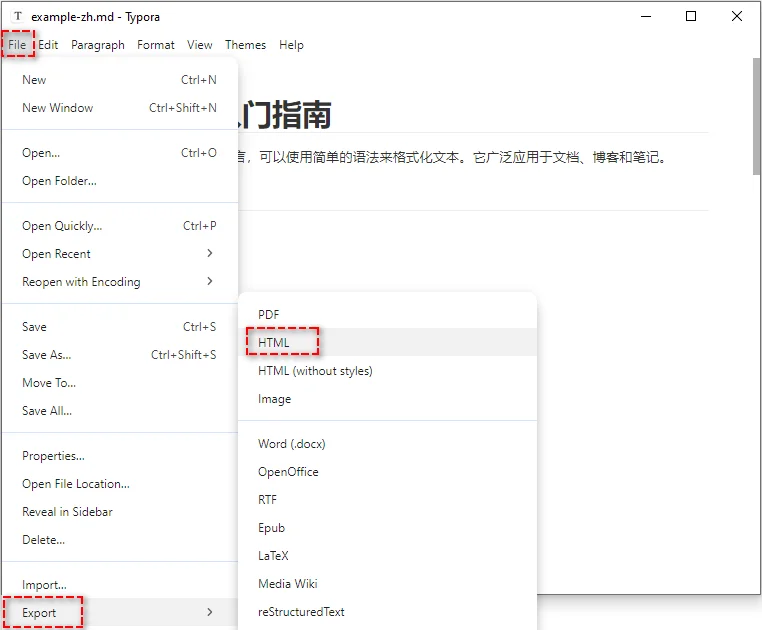This screenshot has width=762, height=630.
Task: Select Open Folder... entry
Action: (120, 181)
